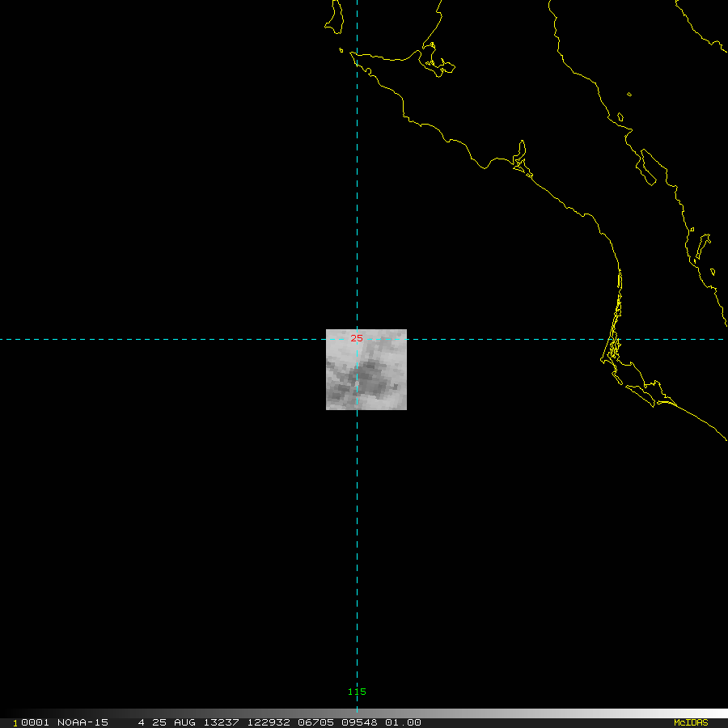Viewport: 728px width, 728px height.
Task: Click the 06705 value in status line
Action: [315, 722]
